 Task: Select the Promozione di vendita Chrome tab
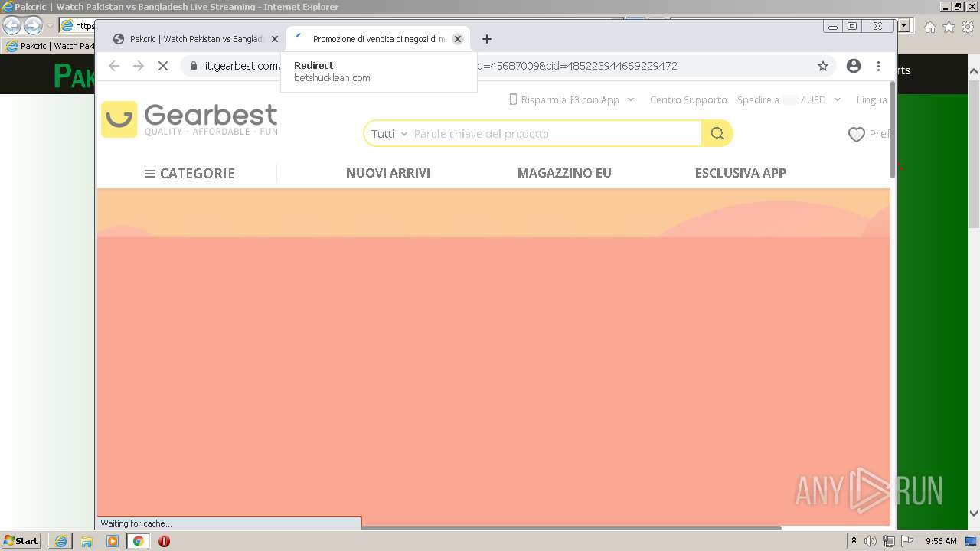(378, 39)
